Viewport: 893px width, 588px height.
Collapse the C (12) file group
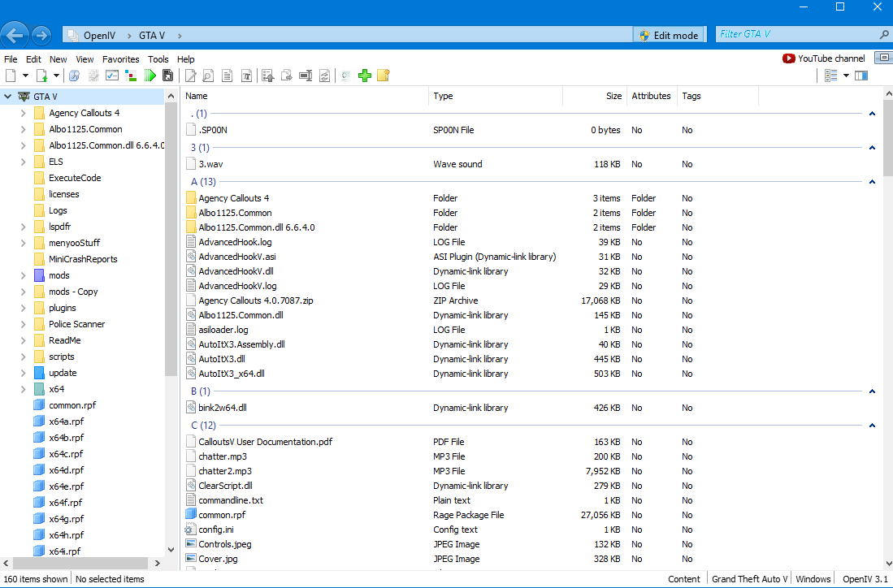(872, 426)
